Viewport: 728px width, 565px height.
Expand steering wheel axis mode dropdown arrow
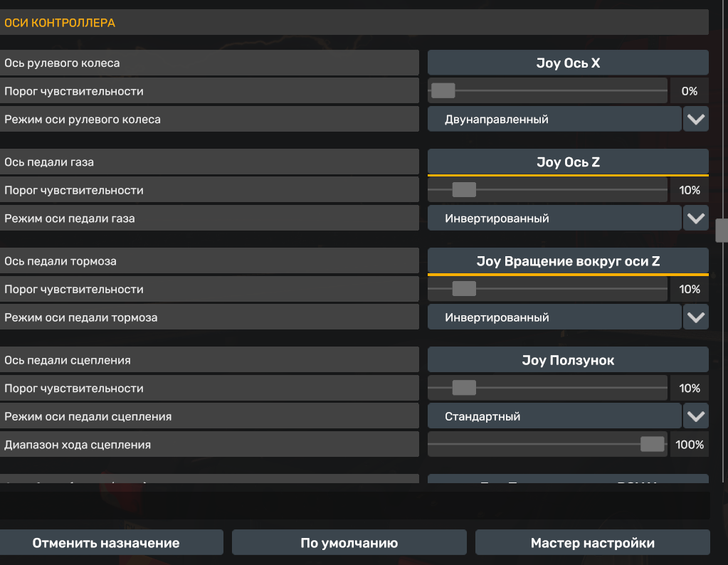point(695,120)
